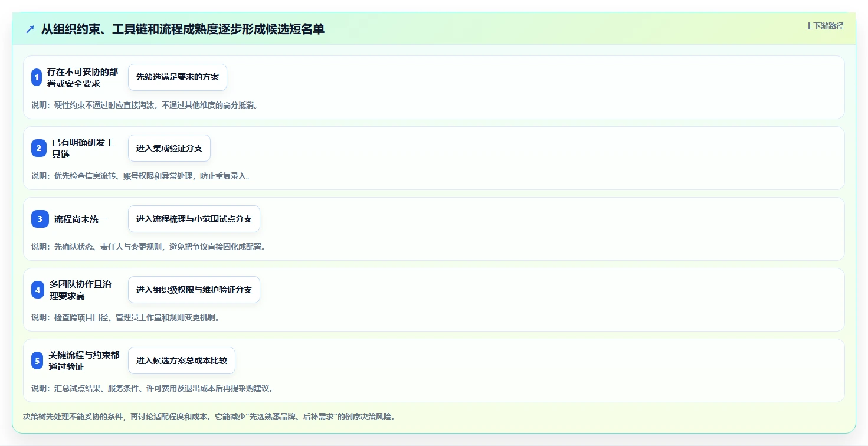Click the arrow icon beside the panel title

[30, 29]
